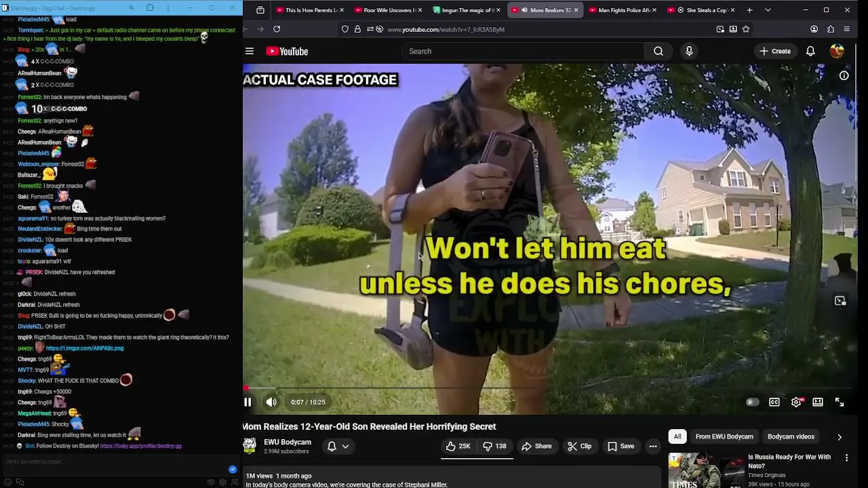Click the address bar URL
The image size is (868, 488).
(x=446, y=29)
